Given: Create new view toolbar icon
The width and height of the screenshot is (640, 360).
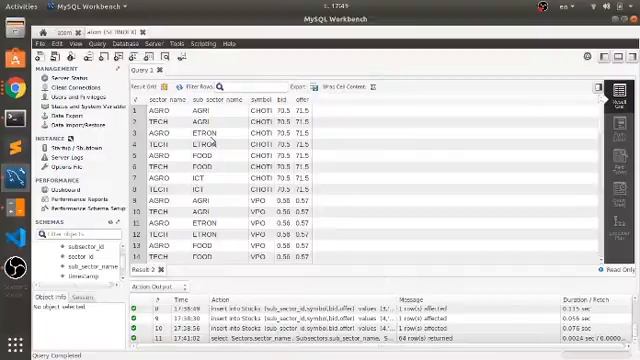Looking at the screenshot, I should coord(118,57).
